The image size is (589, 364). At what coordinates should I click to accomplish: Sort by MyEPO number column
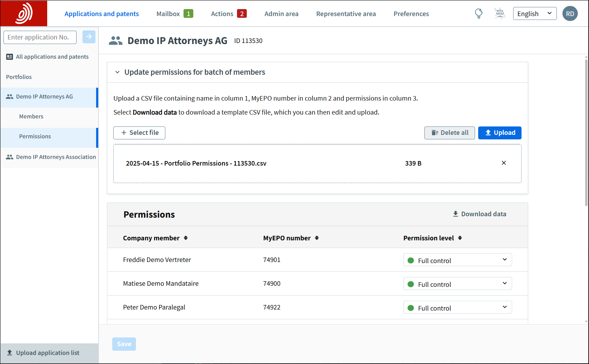pos(317,238)
